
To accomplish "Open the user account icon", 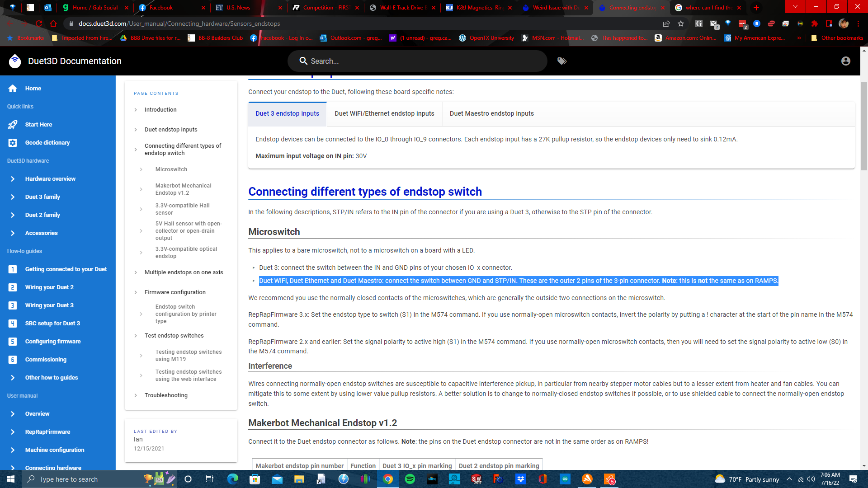I will tap(846, 61).
